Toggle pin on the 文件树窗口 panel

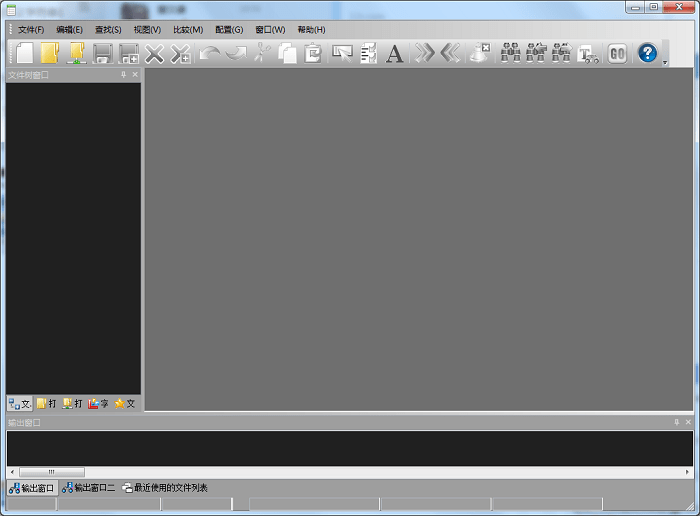123,75
